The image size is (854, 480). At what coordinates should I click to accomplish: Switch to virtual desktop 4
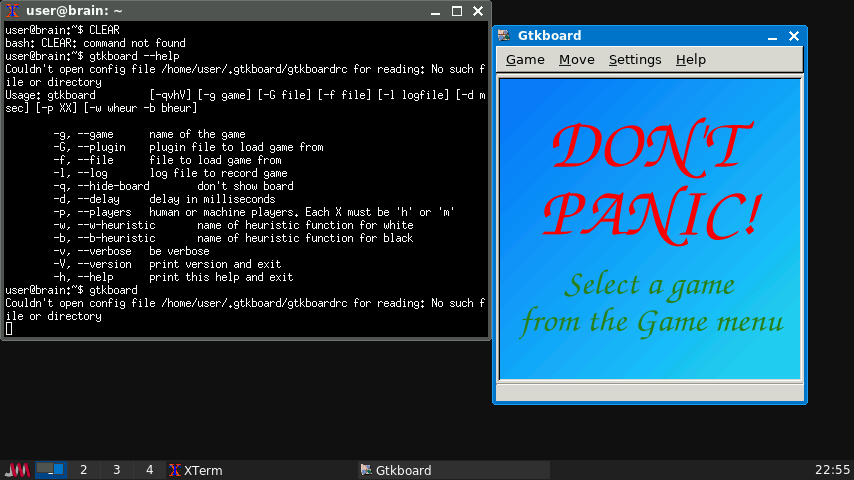150,470
